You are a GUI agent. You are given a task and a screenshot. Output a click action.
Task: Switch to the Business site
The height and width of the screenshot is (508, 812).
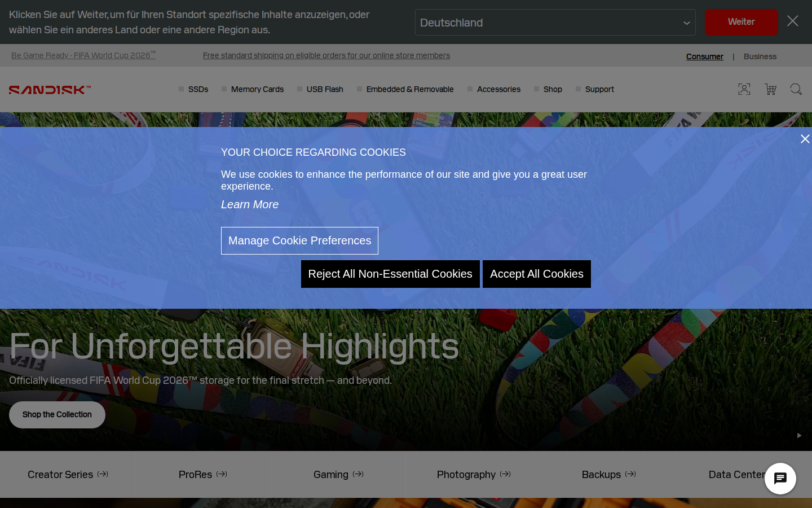click(x=760, y=56)
